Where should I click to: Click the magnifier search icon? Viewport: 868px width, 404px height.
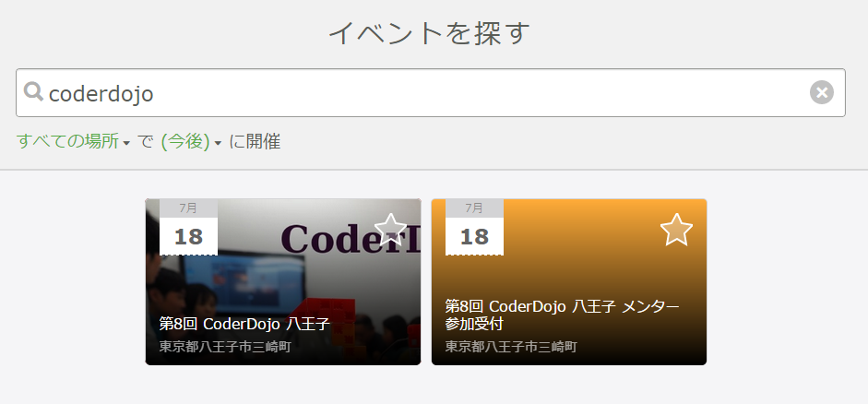pos(34,92)
